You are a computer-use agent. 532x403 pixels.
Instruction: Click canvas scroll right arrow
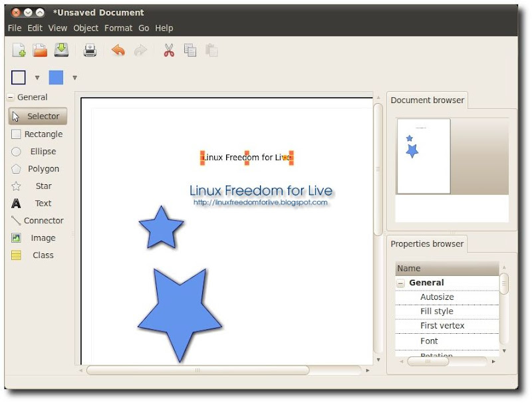pos(368,370)
